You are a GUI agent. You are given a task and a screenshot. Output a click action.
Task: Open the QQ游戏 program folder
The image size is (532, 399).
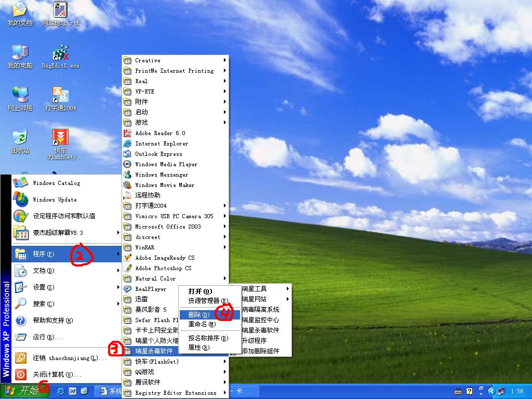(x=175, y=372)
